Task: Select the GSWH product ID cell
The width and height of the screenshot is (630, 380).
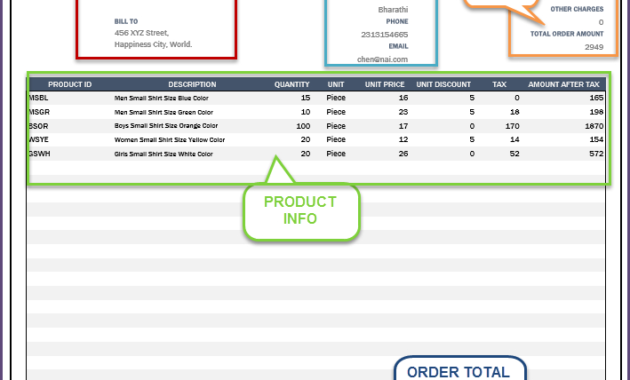Action: coord(39,153)
